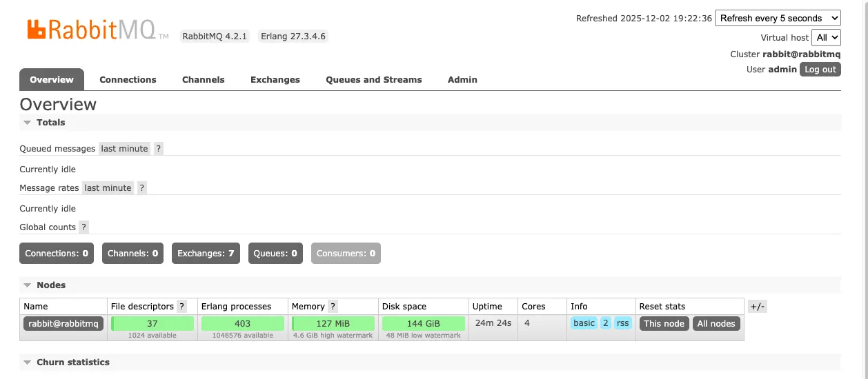Screen dimensions: 868x379
Task: Log out of admin user
Action: (820, 70)
